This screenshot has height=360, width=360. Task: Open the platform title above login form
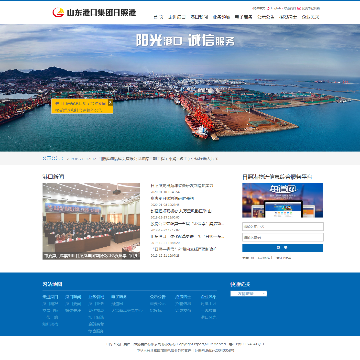277,177
